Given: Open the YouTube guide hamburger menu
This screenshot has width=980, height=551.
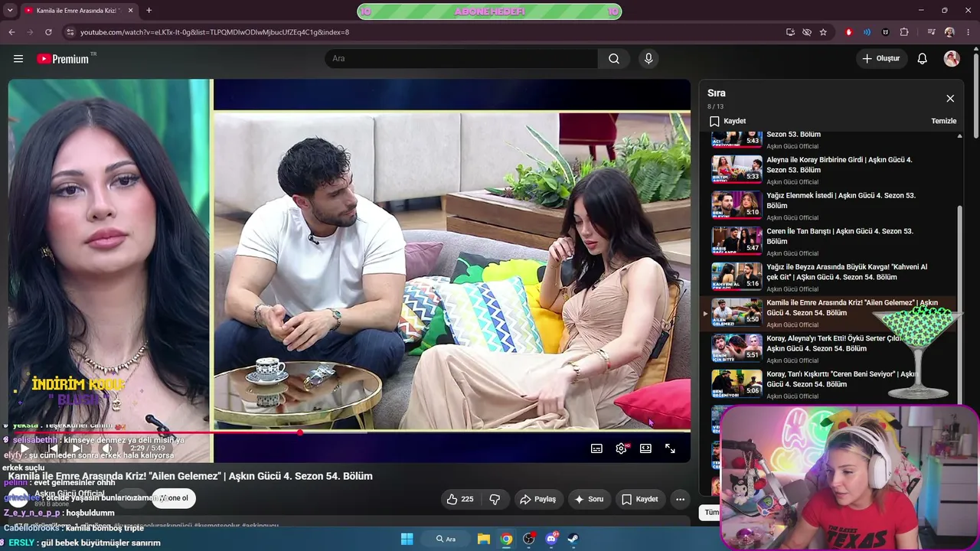Looking at the screenshot, I should (x=18, y=59).
